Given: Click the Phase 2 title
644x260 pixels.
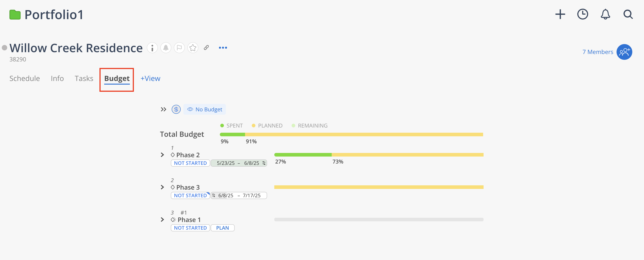Looking at the screenshot, I should (x=188, y=155).
